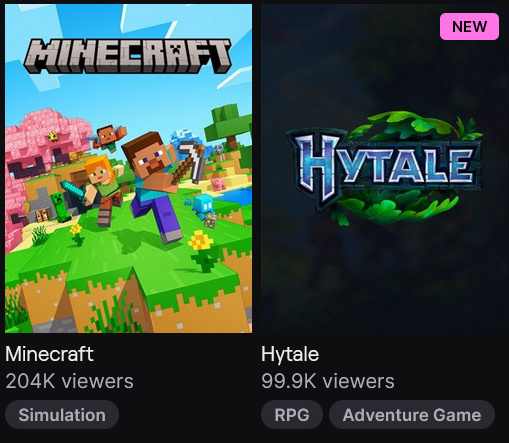Image resolution: width=509 pixels, height=443 pixels.
Task: Open the Minecraft title link
Action: tap(49, 354)
